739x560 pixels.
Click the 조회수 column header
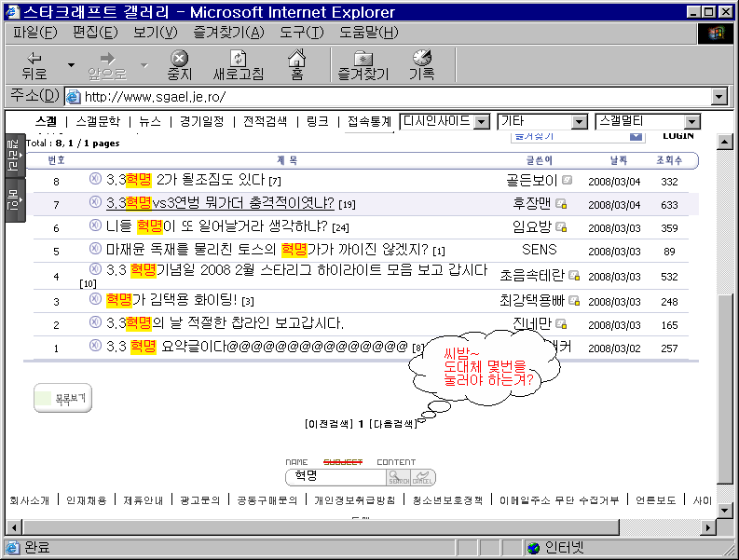[x=669, y=160]
